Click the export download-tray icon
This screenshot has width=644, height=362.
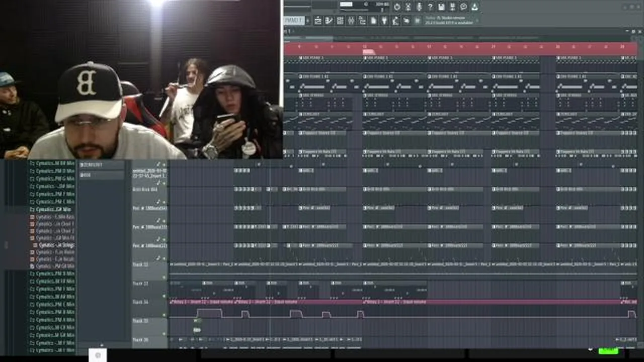click(474, 7)
